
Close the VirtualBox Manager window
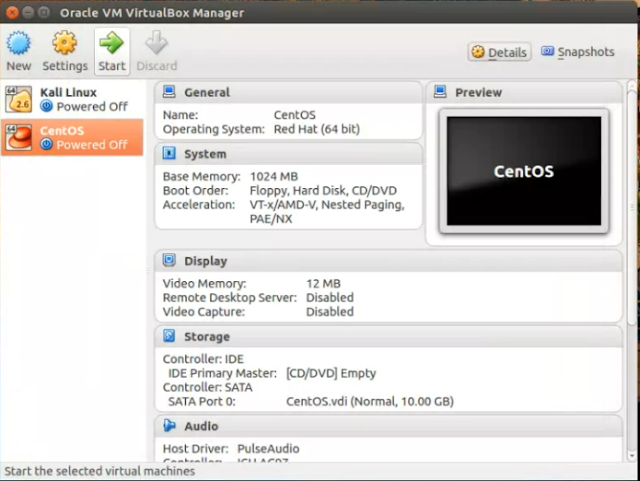tap(12, 13)
